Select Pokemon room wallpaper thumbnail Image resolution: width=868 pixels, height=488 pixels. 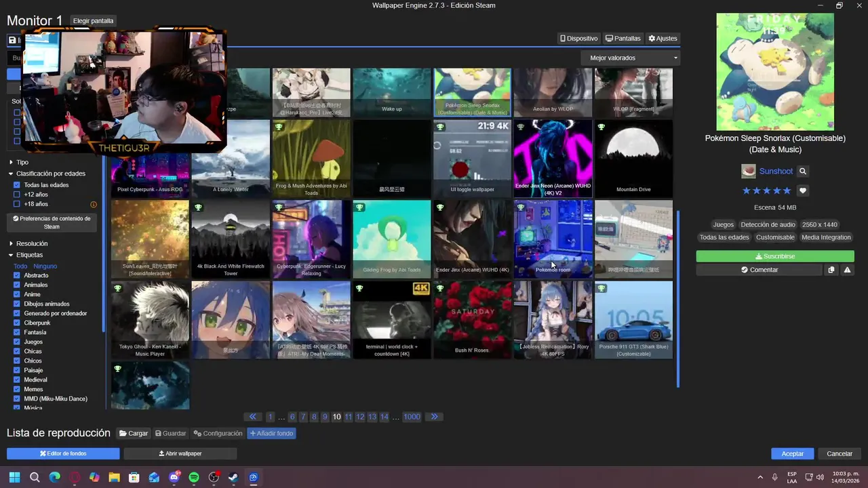coord(553,239)
